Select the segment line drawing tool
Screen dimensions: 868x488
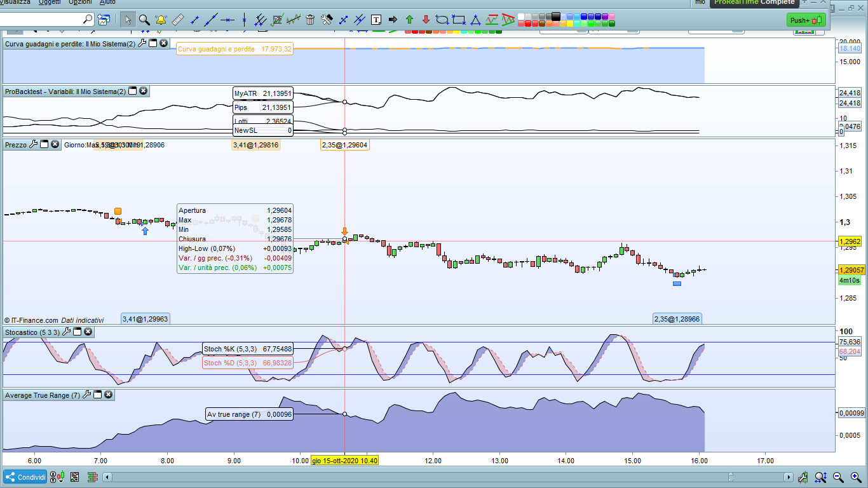pos(194,20)
